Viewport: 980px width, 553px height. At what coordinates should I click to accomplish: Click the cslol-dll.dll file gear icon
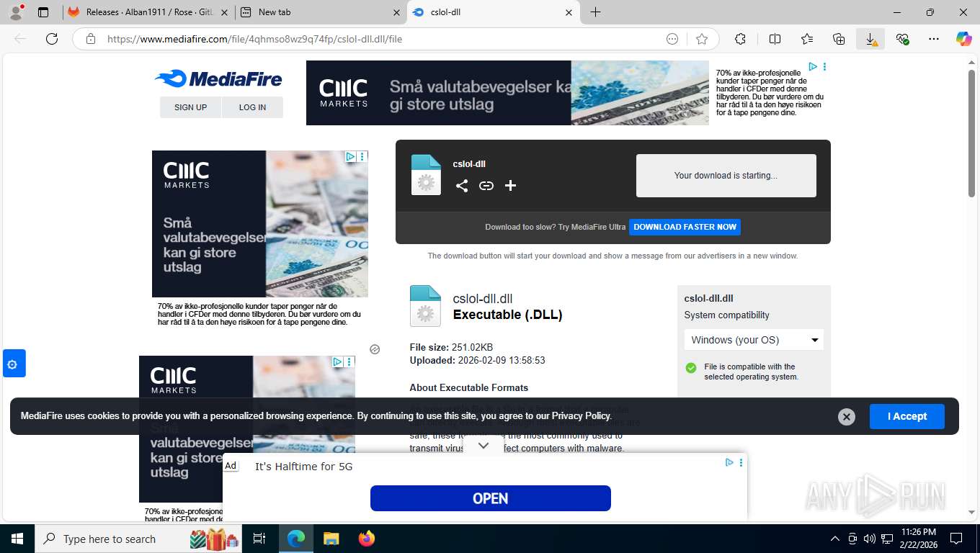click(x=425, y=306)
